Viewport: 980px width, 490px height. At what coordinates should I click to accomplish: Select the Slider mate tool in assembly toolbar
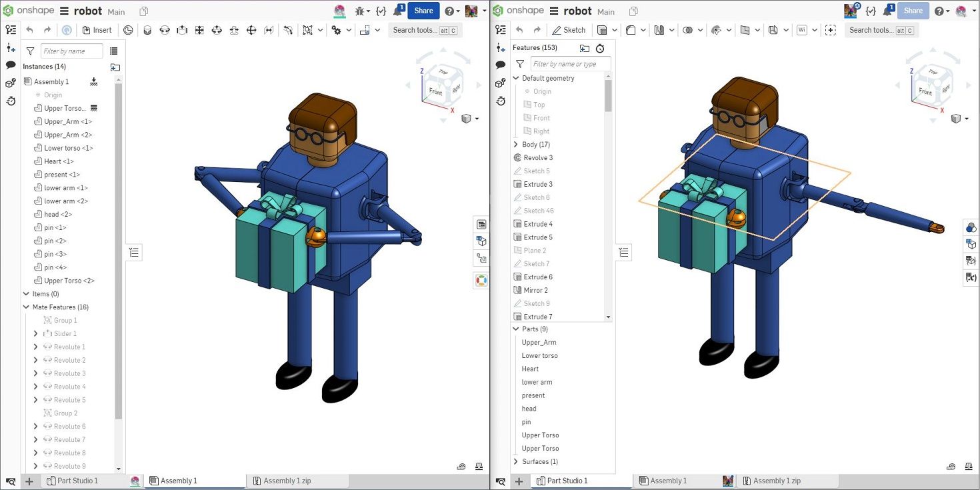click(182, 30)
